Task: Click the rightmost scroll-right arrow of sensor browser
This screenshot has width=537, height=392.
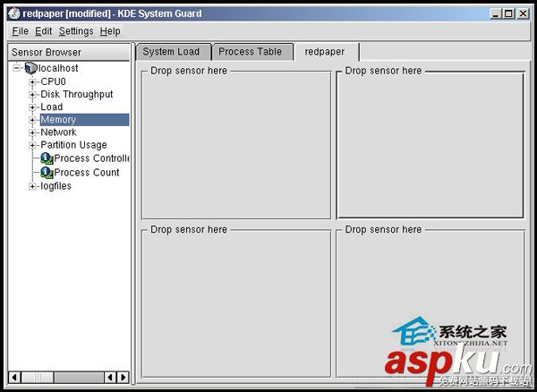Action: pos(123,378)
